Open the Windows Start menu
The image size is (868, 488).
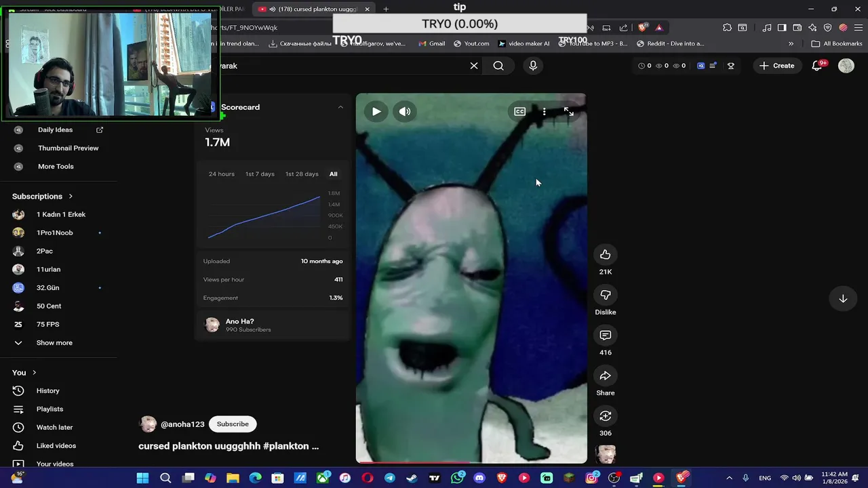pos(142,478)
